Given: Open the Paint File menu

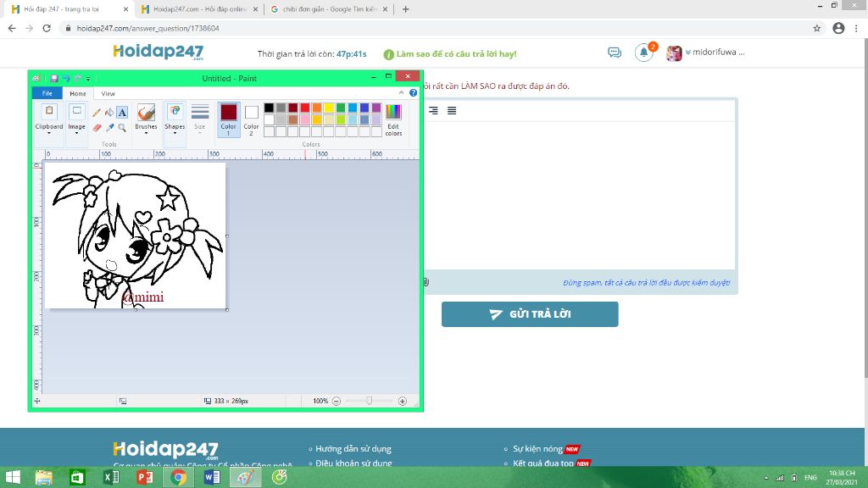Looking at the screenshot, I should tap(47, 93).
